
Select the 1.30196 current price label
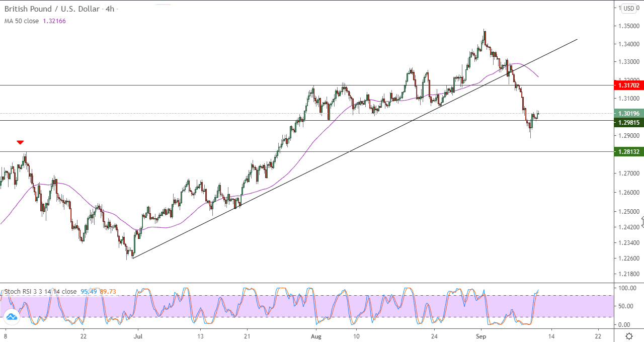(x=629, y=114)
